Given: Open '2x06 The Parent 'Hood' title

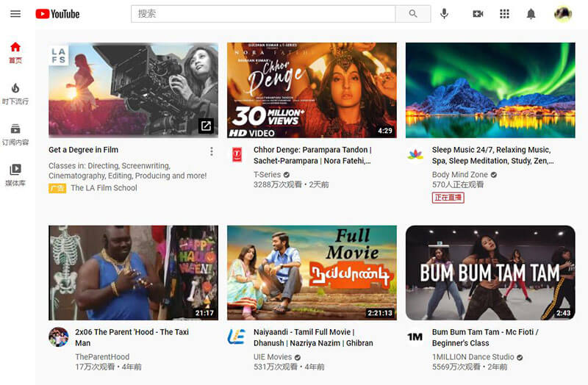Looking at the screenshot, I should click(x=132, y=337).
